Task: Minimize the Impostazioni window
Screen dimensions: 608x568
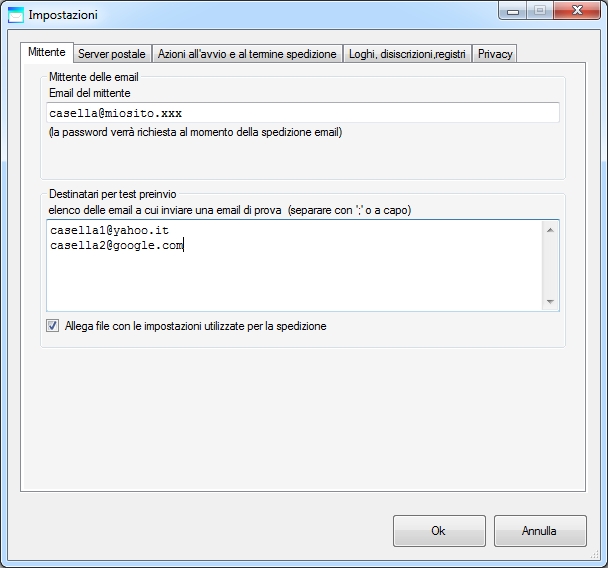Action: tap(513, 11)
